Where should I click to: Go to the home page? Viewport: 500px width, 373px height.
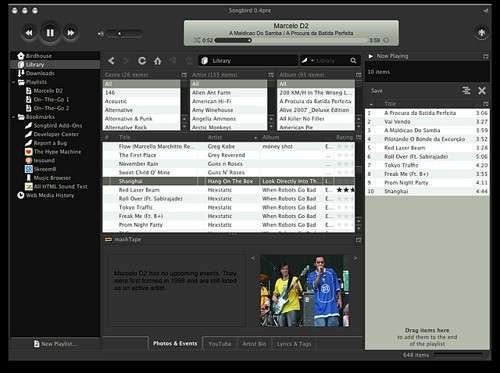[157, 61]
